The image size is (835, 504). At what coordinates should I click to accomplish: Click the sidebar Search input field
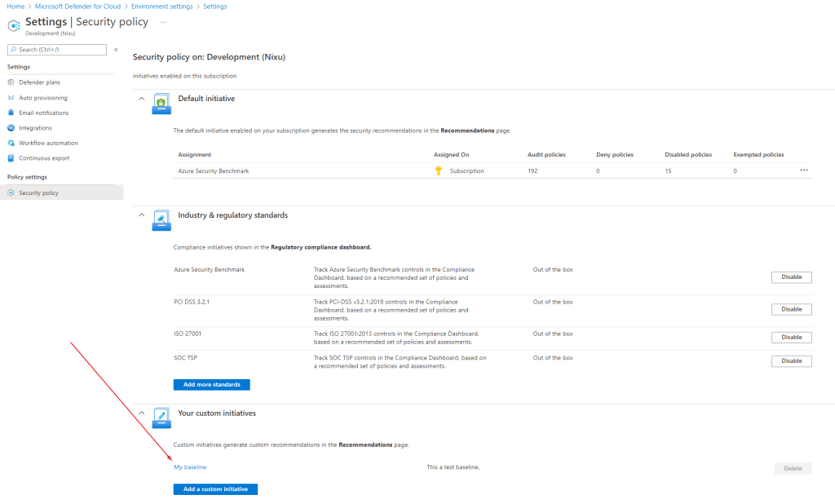pyautogui.click(x=57, y=50)
